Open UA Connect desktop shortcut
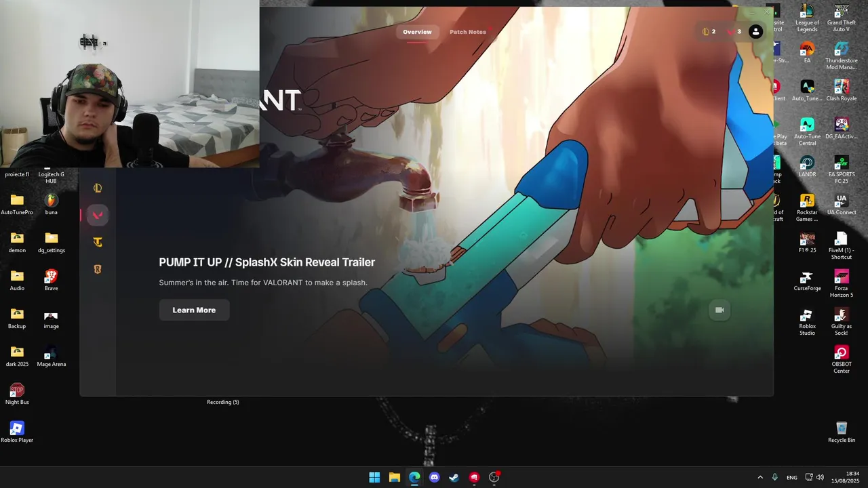 coord(842,204)
